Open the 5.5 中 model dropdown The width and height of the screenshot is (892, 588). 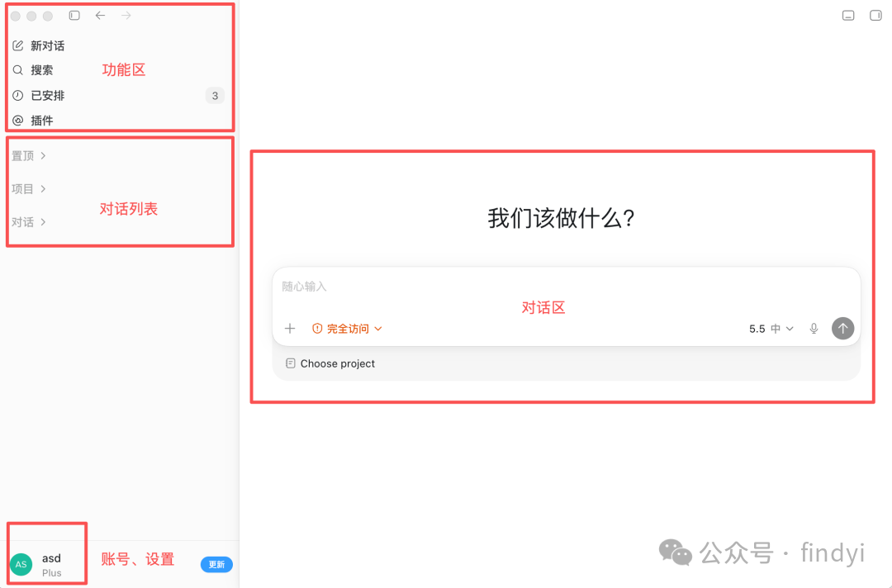tap(771, 329)
